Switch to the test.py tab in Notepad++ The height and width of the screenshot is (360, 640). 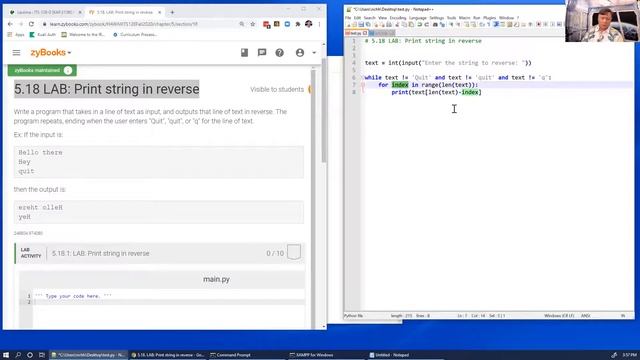point(356,33)
